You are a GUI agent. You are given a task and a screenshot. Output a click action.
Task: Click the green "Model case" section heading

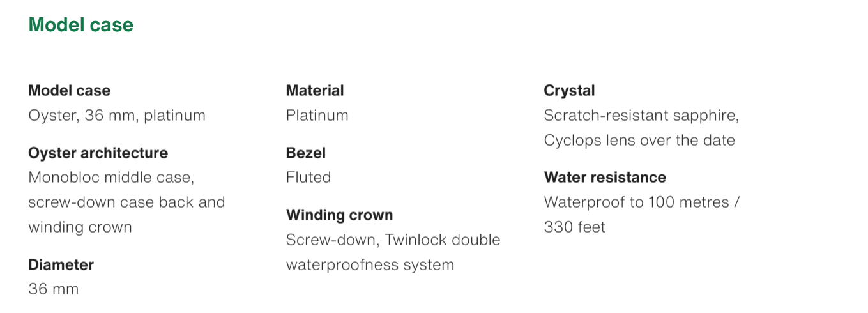coord(81,26)
